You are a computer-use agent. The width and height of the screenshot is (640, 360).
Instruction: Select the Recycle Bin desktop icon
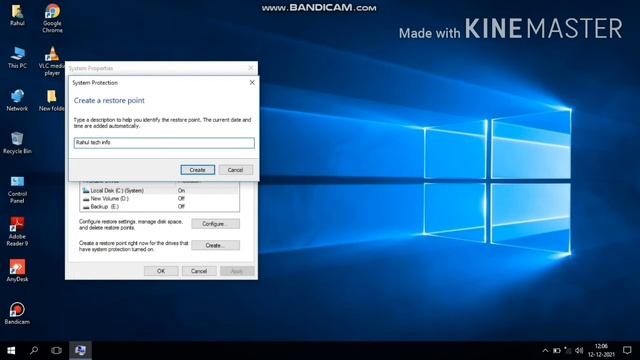[17, 143]
